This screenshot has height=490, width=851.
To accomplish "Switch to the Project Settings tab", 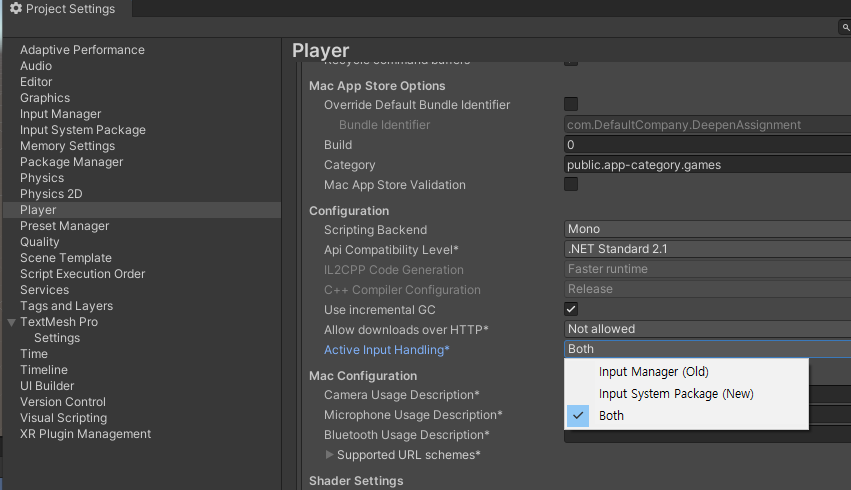I will [65, 9].
